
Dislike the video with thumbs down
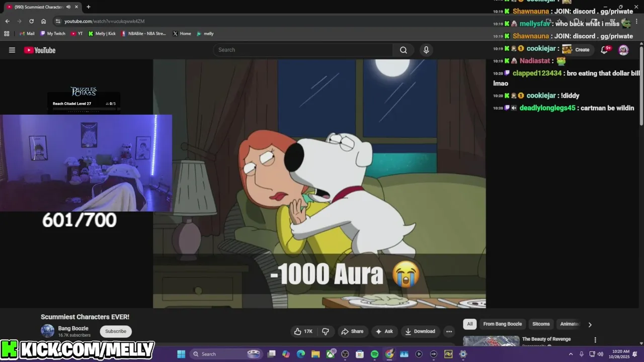click(x=326, y=331)
